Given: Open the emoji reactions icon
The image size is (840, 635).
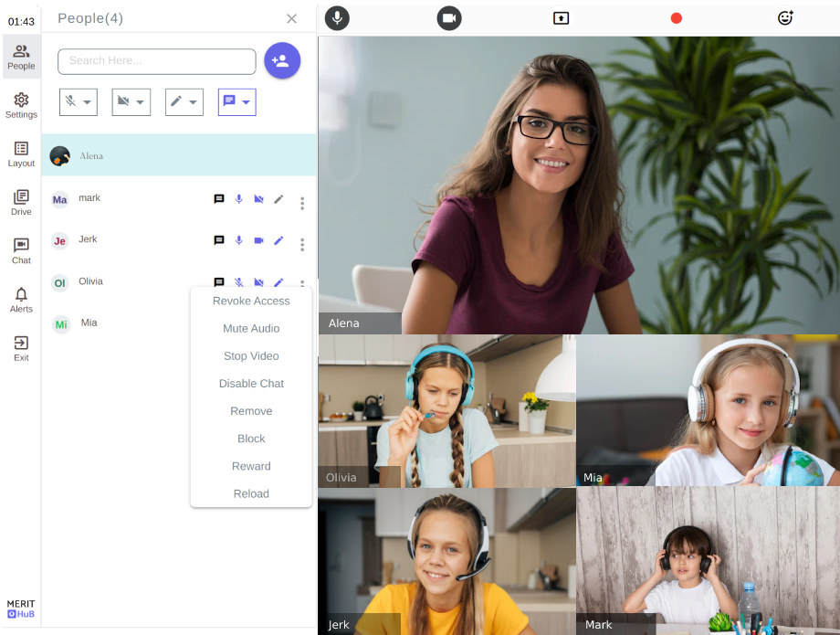Looking at the screenshot, I should pyautogui.click(x=785, y=18).
